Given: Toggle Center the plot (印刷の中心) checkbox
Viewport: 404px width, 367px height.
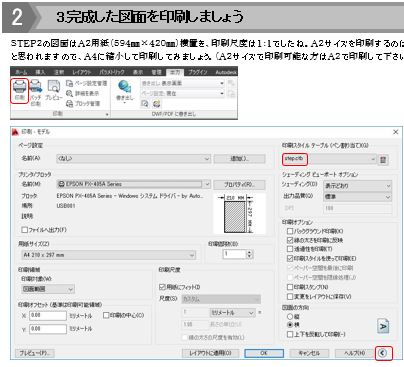Looking at the screenshot, I should point(106,315).
